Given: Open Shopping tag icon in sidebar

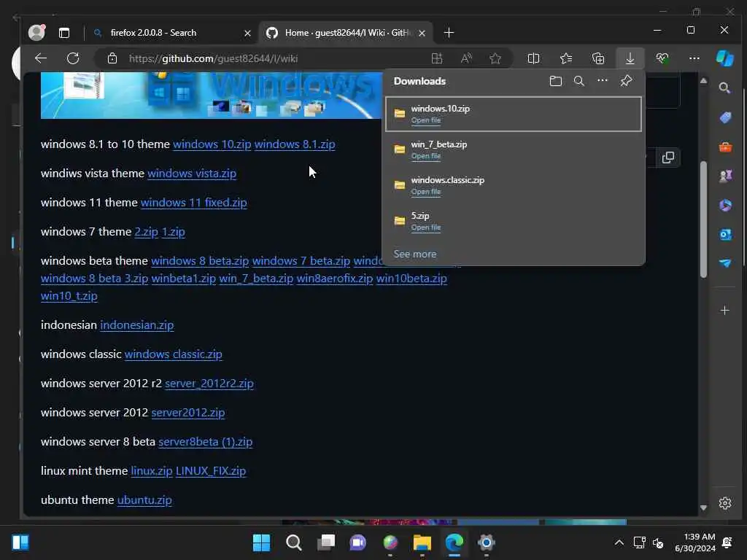Looking at the screenshot, I should [x=725, y=117].
